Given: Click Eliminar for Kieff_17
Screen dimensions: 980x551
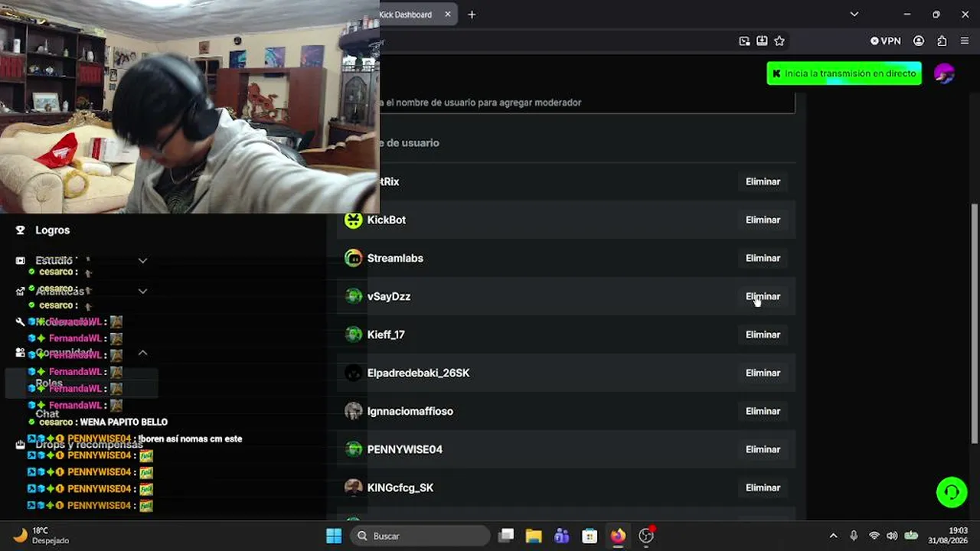Looking at the screenshot, I should pos(763,334).
